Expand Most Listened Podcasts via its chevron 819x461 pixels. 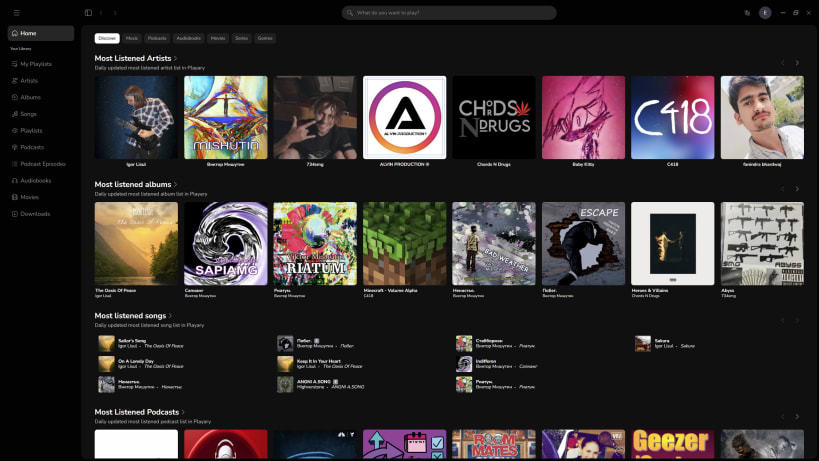click(183, 412)
